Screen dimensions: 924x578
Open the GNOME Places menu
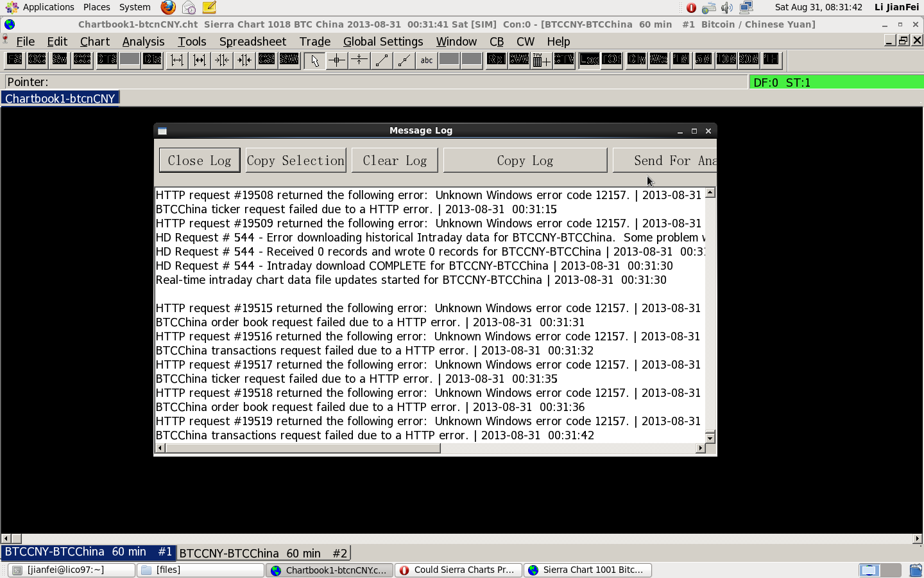point(96,7)
